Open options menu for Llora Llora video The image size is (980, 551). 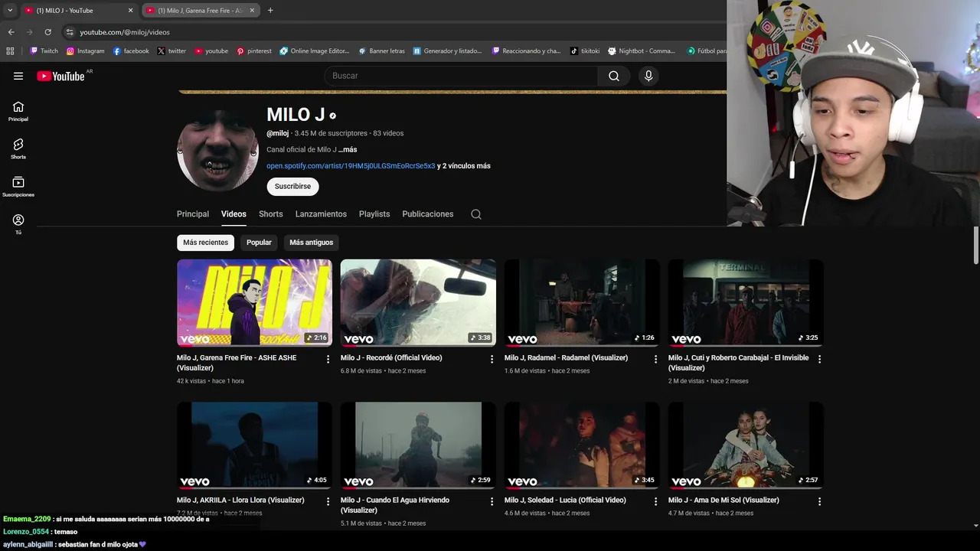click(x=328, y=501)
